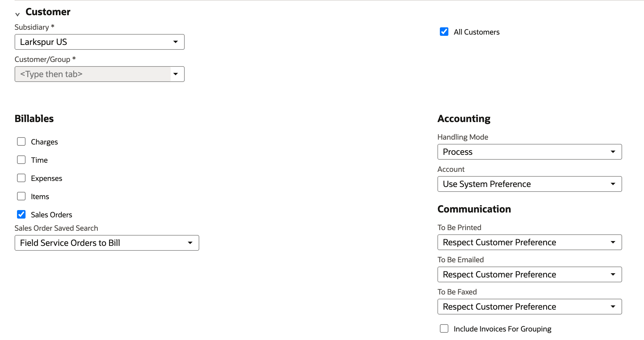Uncheck the All Customers checkbox
Viewport: 644px width, 340px height.
pyautogui.click(x=444, y=32)
